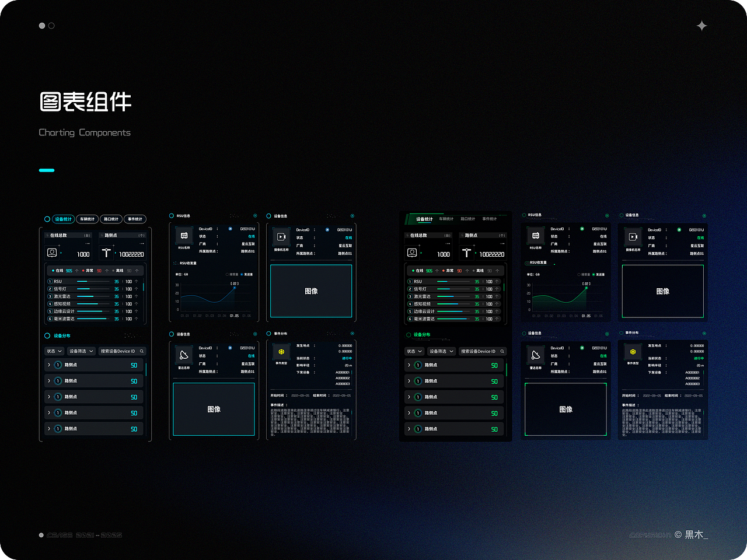Click the radar dish icon in green 设备信息 panel

(x=536, y=355)
